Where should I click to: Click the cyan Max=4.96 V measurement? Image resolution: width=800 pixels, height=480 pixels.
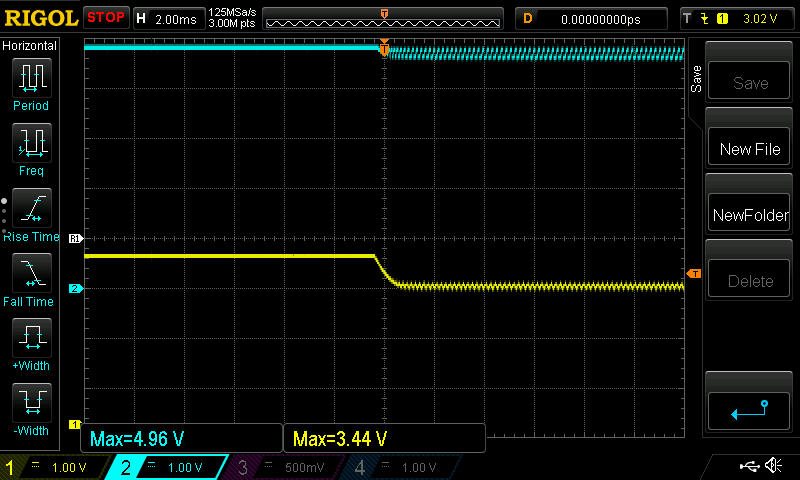182,438
